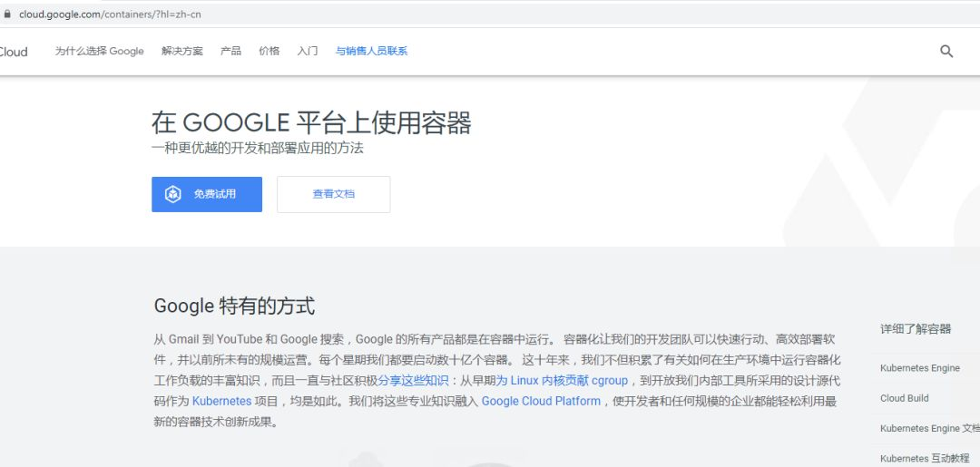Click the URL address bar
Viewport: 980px width, 467px height.
pos(490,14)
